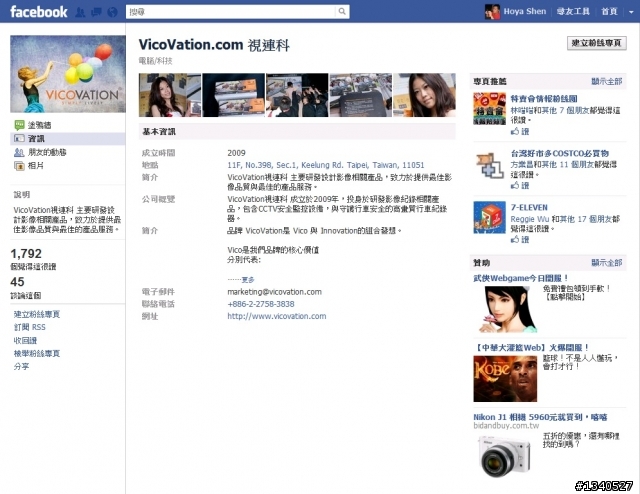Focus the search input field
Image resolution: width=640 pixels, height=494 pixels.
[231, 11]
